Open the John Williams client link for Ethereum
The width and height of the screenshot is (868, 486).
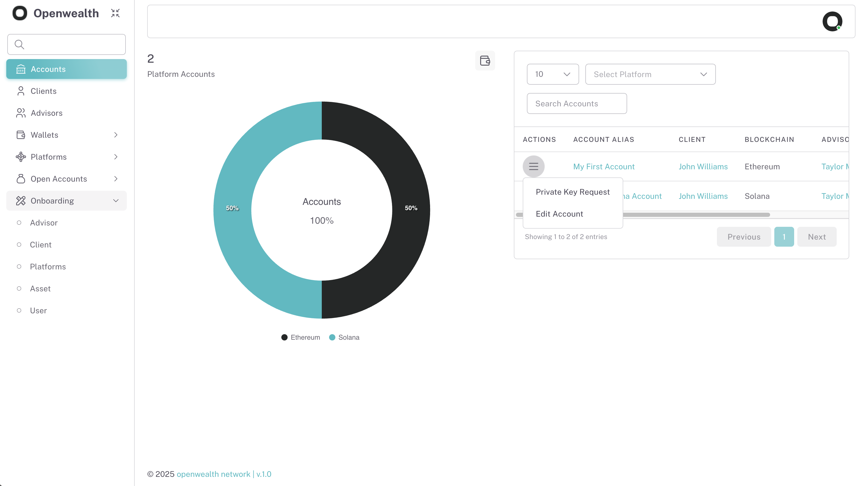[x=703, y=167]
